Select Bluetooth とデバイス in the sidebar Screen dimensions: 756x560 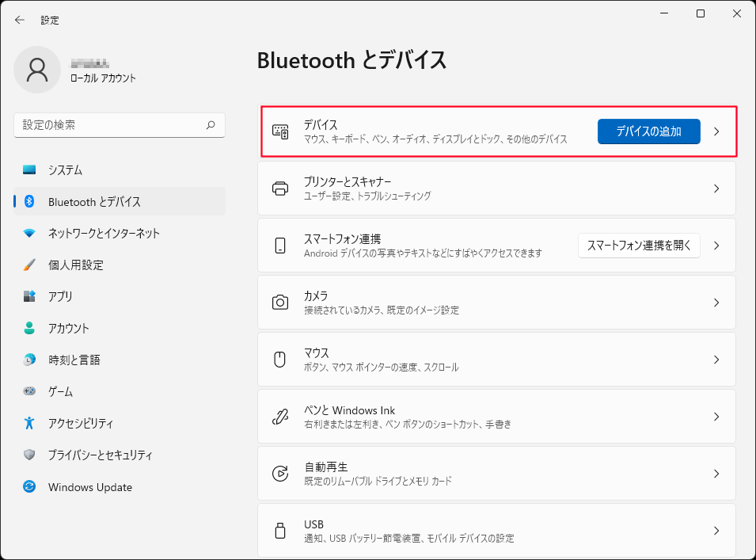120,202
